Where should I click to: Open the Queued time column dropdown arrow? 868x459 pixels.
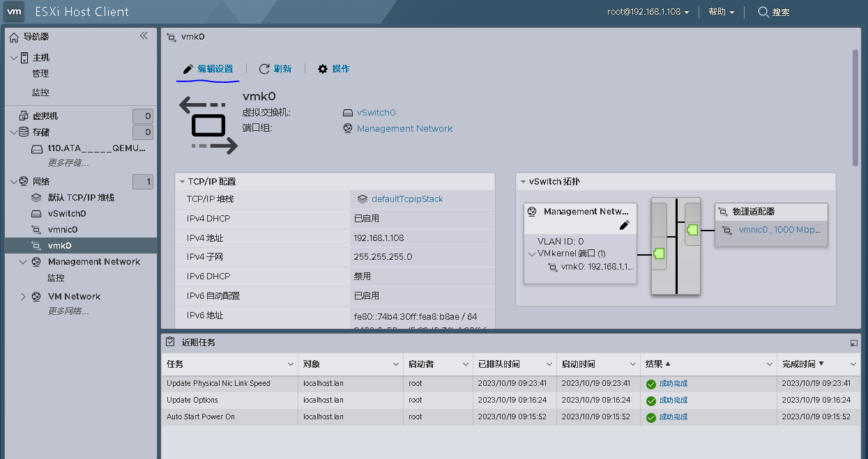tap(549, 364)
